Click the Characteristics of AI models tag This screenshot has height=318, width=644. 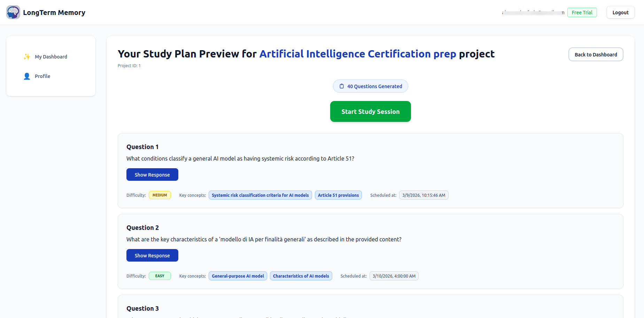[x=301, y=276]
